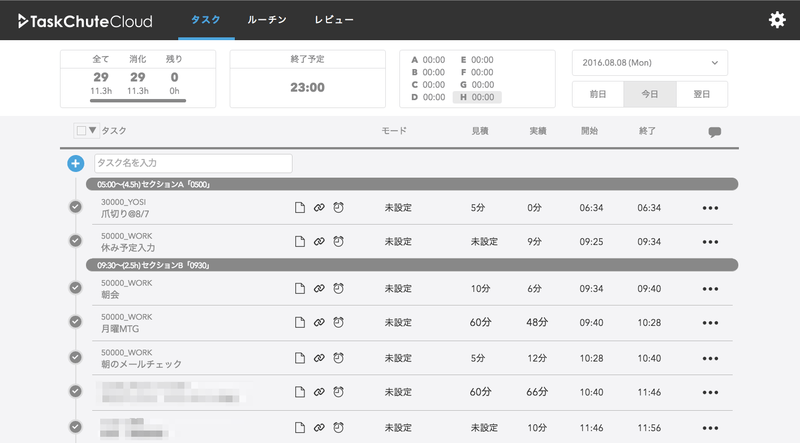Open the settings gear icon
The image size is (800, 443).
[x=777, y=20]
